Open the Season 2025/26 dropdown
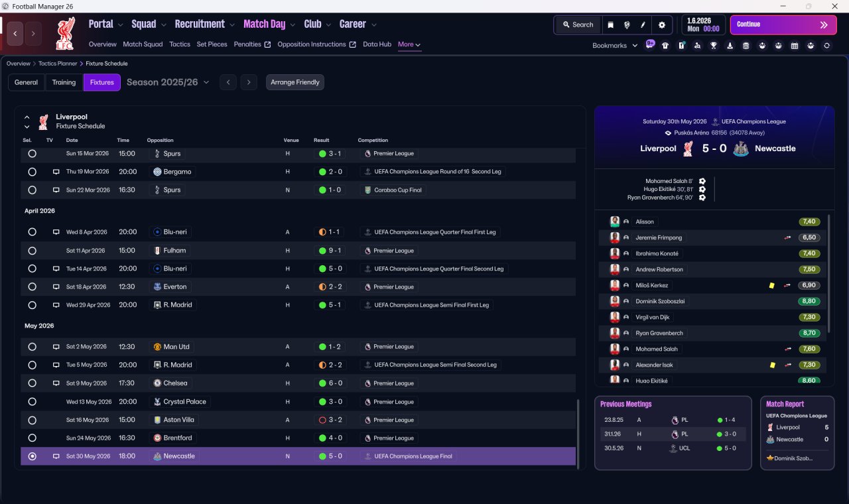This screenshot has height=504, width=849. [x=168, y=82]
